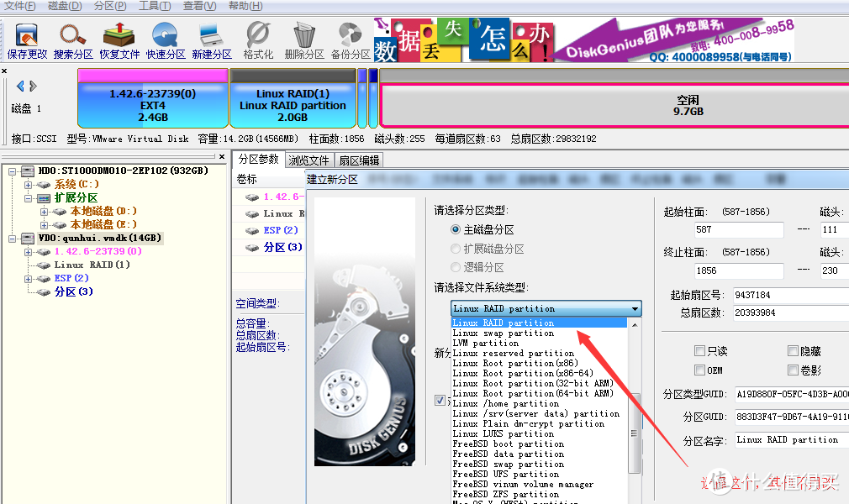Click the 扩展分区 extended partition icon
The image size is (849, 504).
44,198
